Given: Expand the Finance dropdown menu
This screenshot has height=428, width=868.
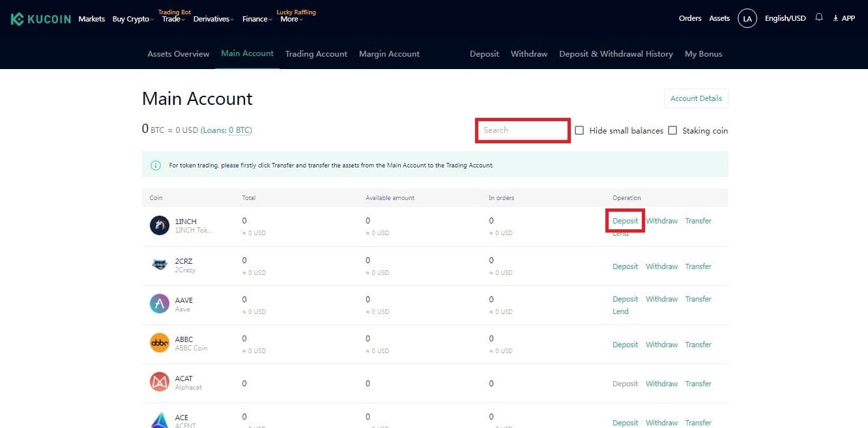Looking at the screenshot, I should (x=257, y=19).
